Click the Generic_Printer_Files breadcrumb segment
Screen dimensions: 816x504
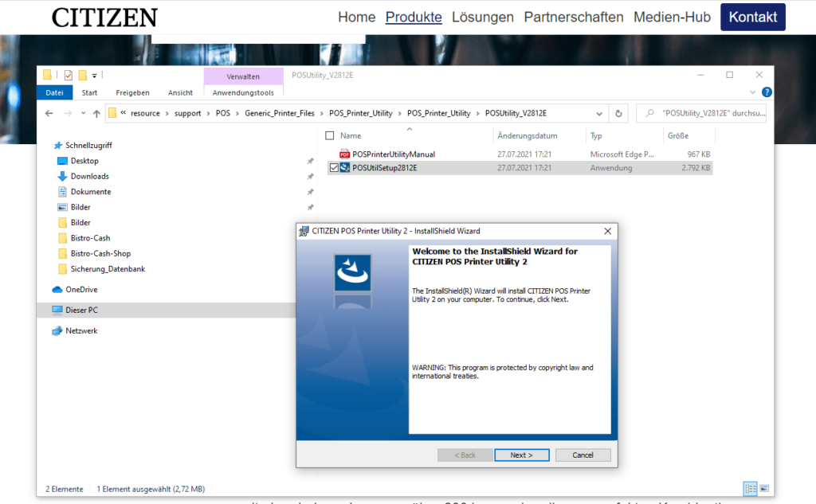280,113
